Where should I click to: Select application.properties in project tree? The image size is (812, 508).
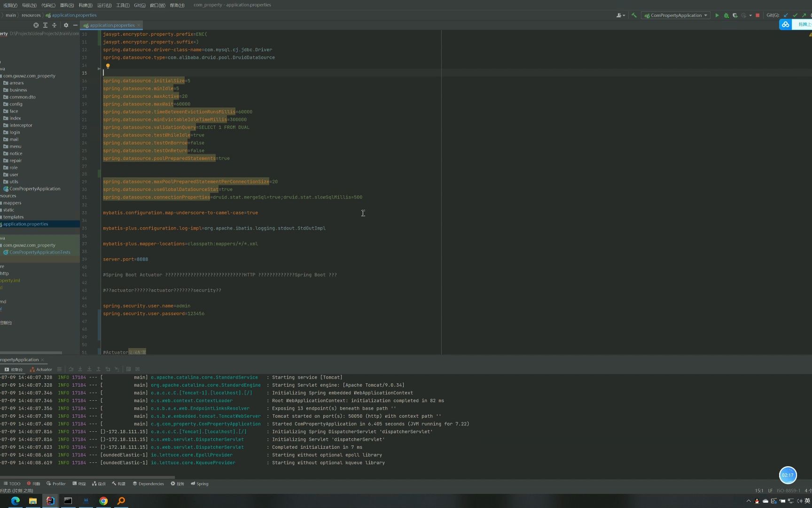tap(26, 224)
